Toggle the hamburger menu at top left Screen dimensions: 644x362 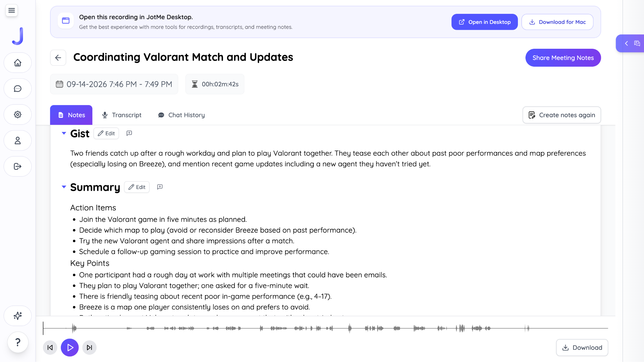pos(12,10)
